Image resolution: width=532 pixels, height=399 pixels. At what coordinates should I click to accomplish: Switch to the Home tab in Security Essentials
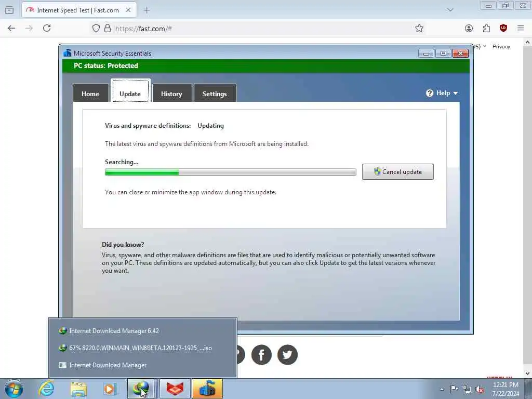90,94
